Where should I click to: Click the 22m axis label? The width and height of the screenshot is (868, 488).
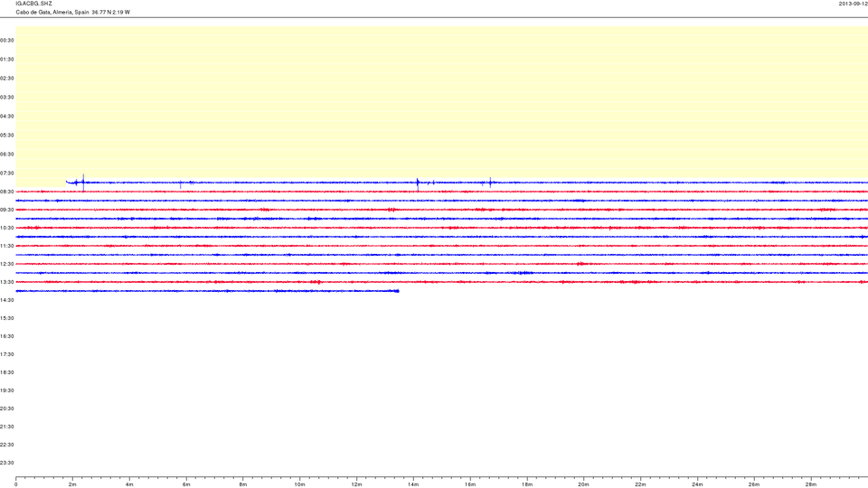point(640,484)
